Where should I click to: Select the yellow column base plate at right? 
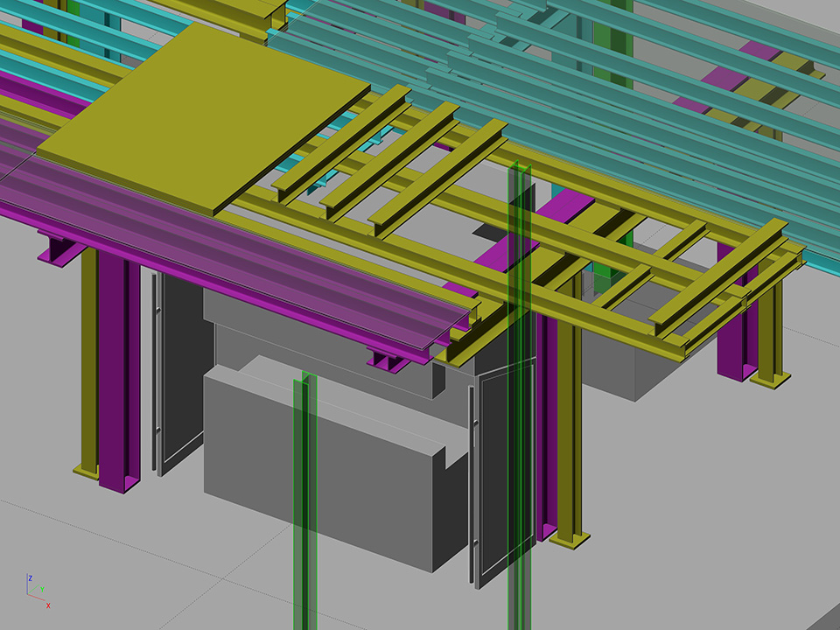coord(770,380)
